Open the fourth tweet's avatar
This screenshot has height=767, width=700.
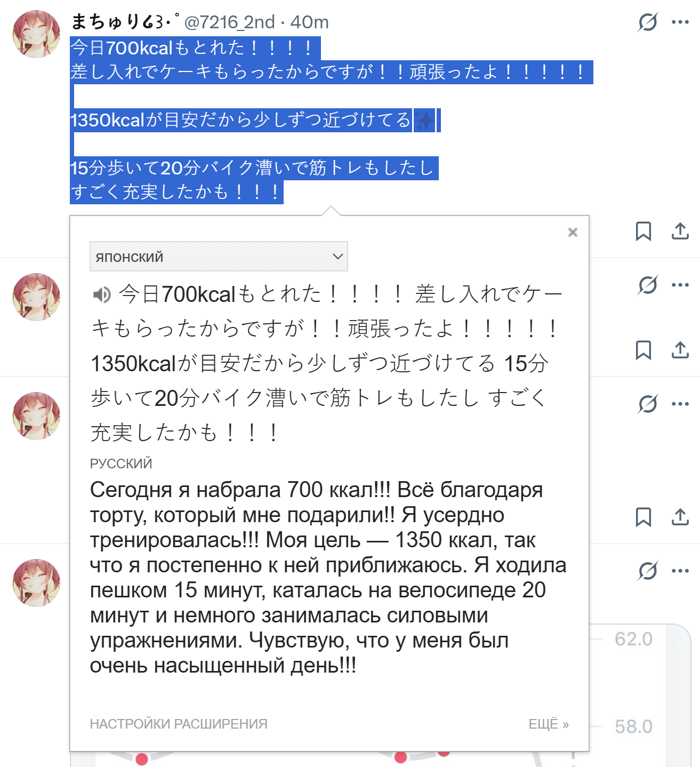36,583
